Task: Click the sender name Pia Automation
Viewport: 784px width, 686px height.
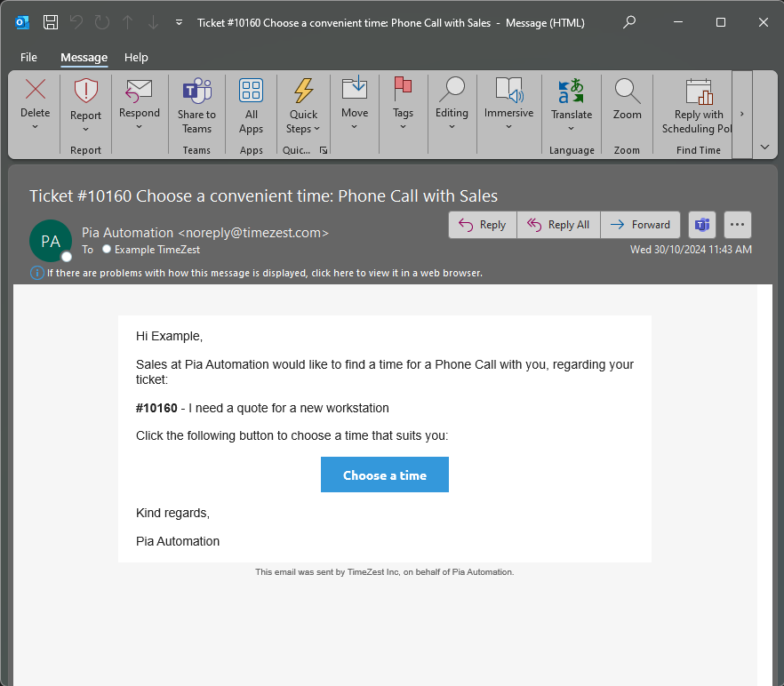Action: 127,233
